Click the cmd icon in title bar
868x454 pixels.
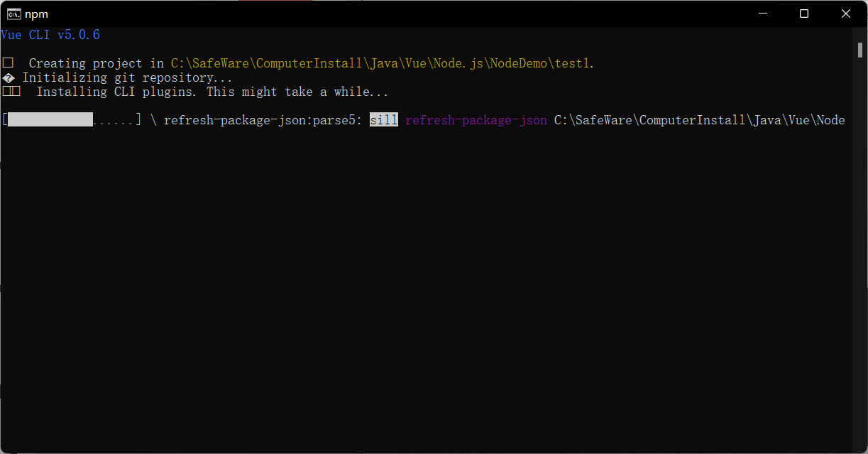point(13,13)
